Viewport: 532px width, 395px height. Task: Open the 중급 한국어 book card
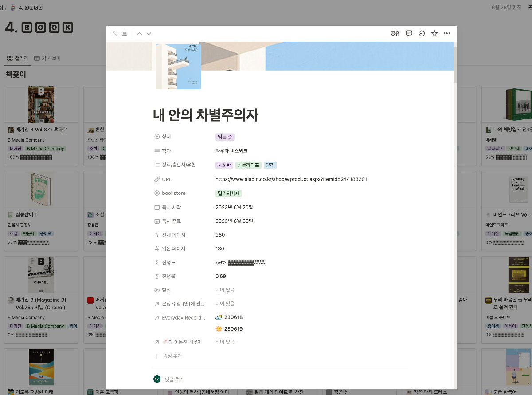point(507,372)
